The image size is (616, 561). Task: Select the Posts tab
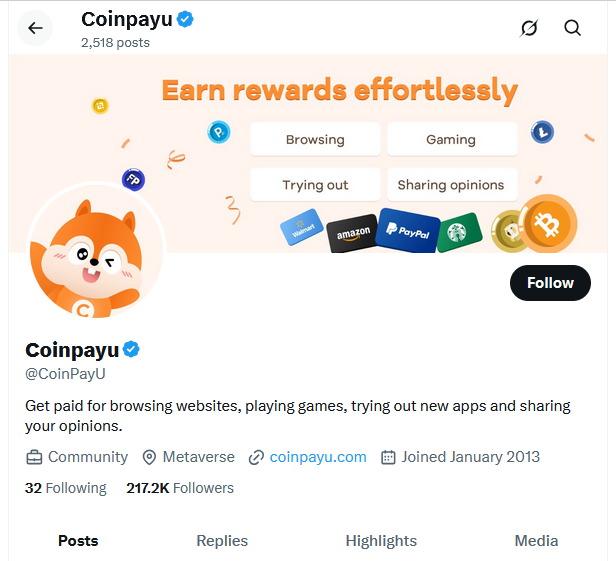(78, 541)
